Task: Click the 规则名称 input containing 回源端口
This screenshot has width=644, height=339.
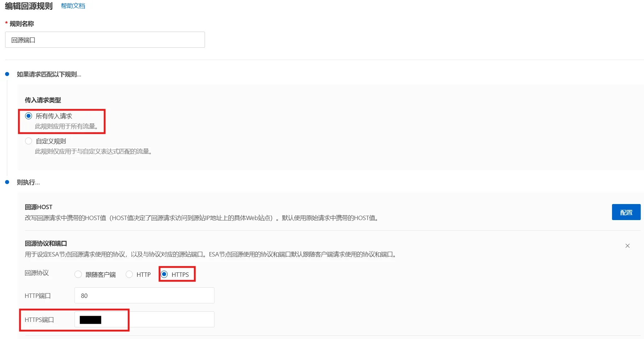Action: pos(105,40)
